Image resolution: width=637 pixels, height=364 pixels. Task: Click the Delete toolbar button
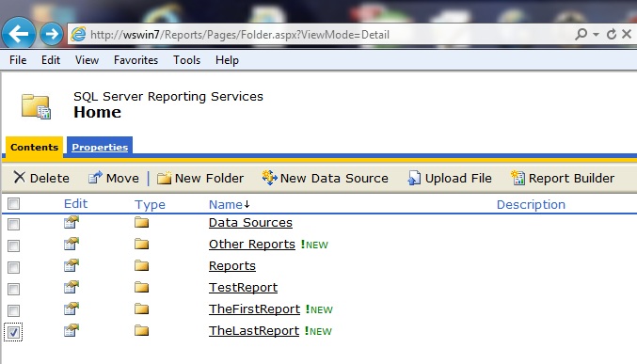point(41,178)
